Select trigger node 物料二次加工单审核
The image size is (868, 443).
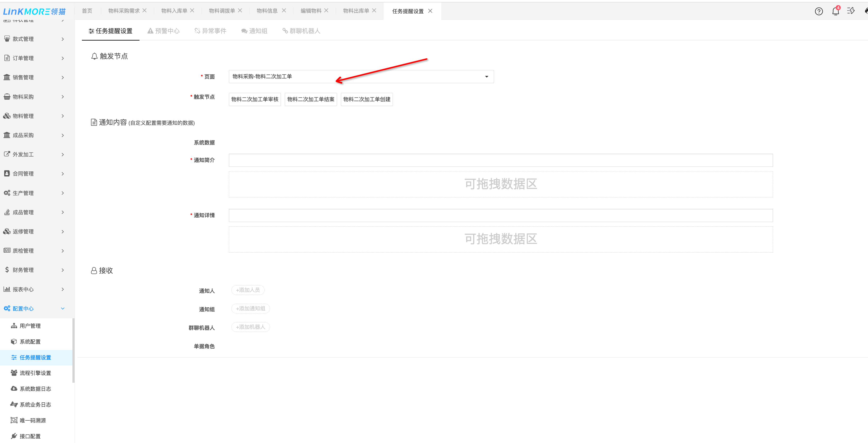pos(255,99)
